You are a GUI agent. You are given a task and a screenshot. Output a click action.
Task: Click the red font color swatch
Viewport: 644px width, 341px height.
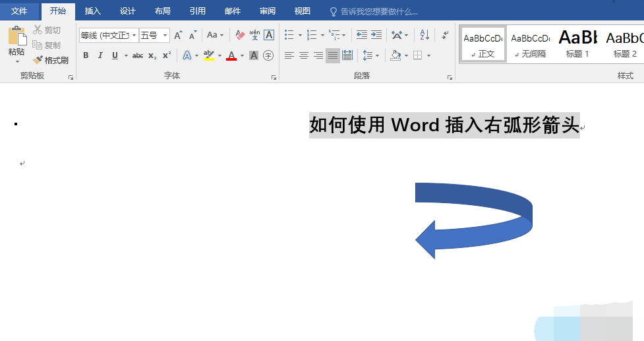click(x=231, y=55)
